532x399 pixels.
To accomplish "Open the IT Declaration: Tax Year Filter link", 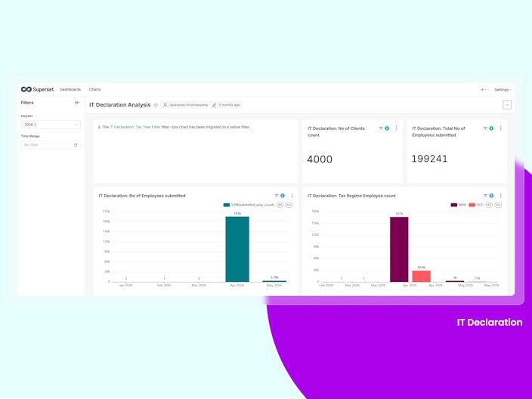I will (135, 127).
